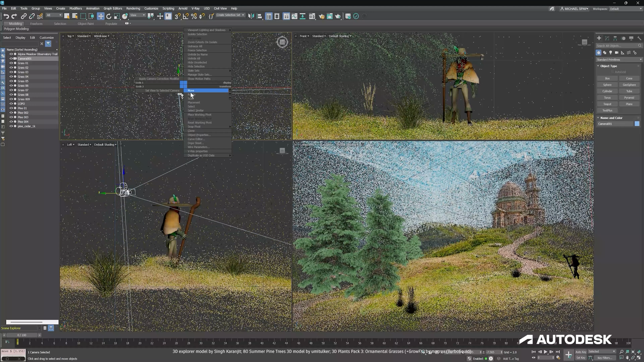Toggle the 3D Snaps icon
The height and width of the screenshot is (362, 644).
pos(177,16)
